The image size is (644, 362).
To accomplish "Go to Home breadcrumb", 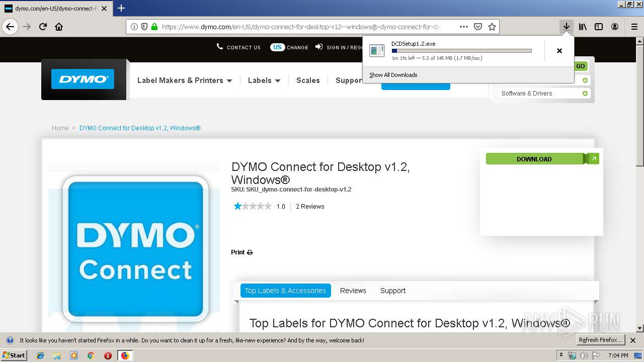I will click(60, 128).
